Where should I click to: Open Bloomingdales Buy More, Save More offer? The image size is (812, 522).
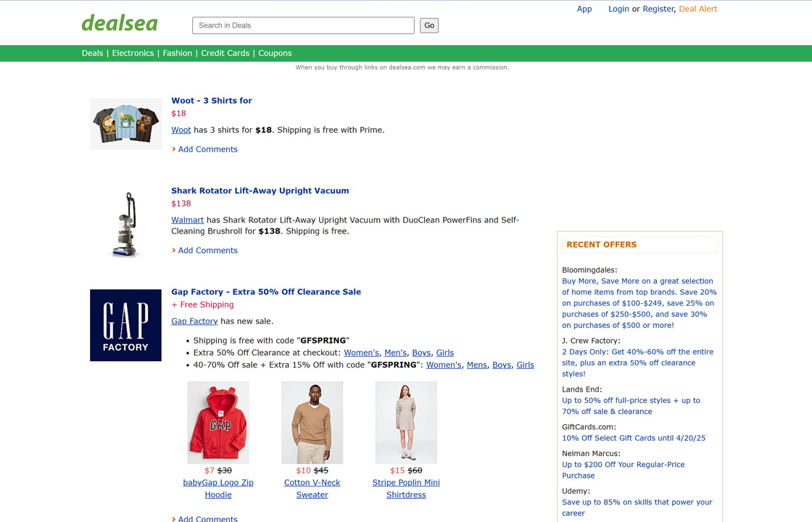(x=639, y=303)
